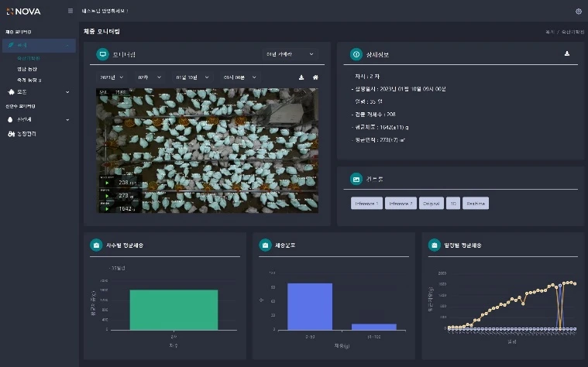Download the detail info via the 상세정보 panel's download icon
This screenshot has height=367, width=588.
pos(567,53)
